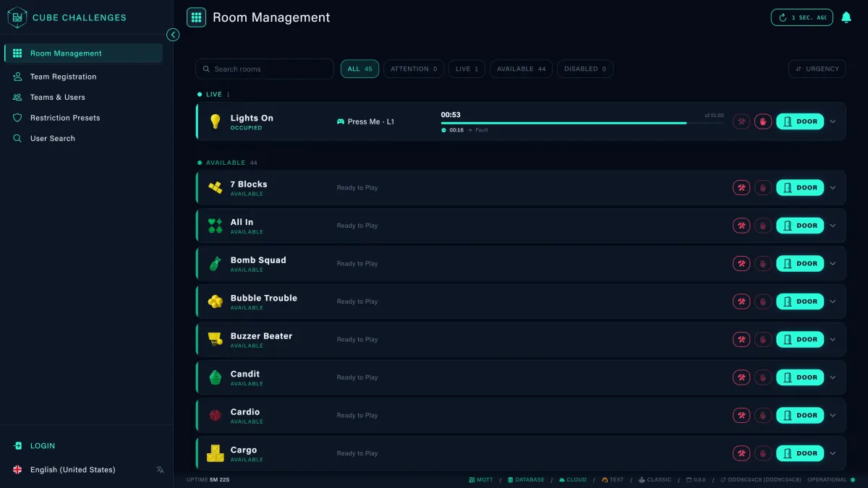Screen dimensions: 868x488
Task: Click the Room Management grid icon in header
Action: click(x=196, y=17)
